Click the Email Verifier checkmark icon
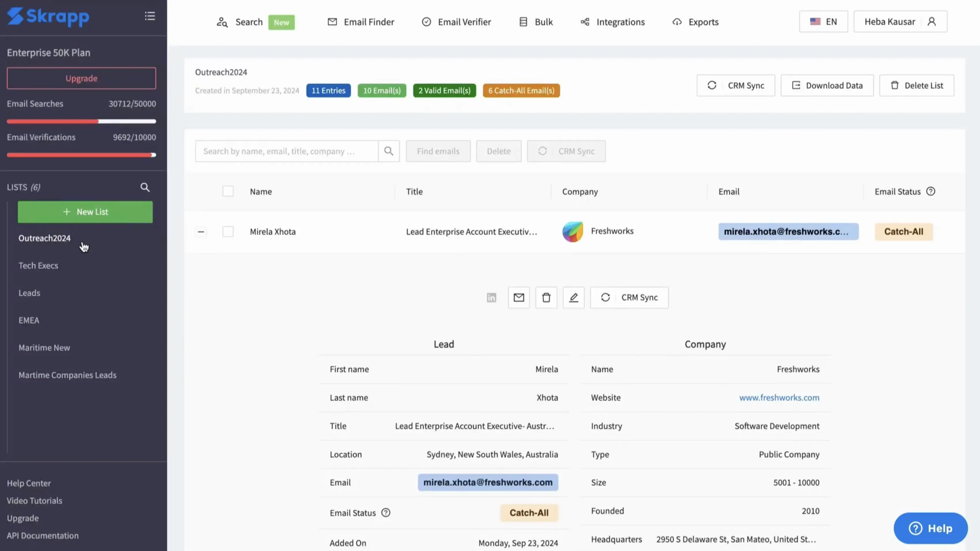Viewport: 980px width, 551px height. [427, 22]
